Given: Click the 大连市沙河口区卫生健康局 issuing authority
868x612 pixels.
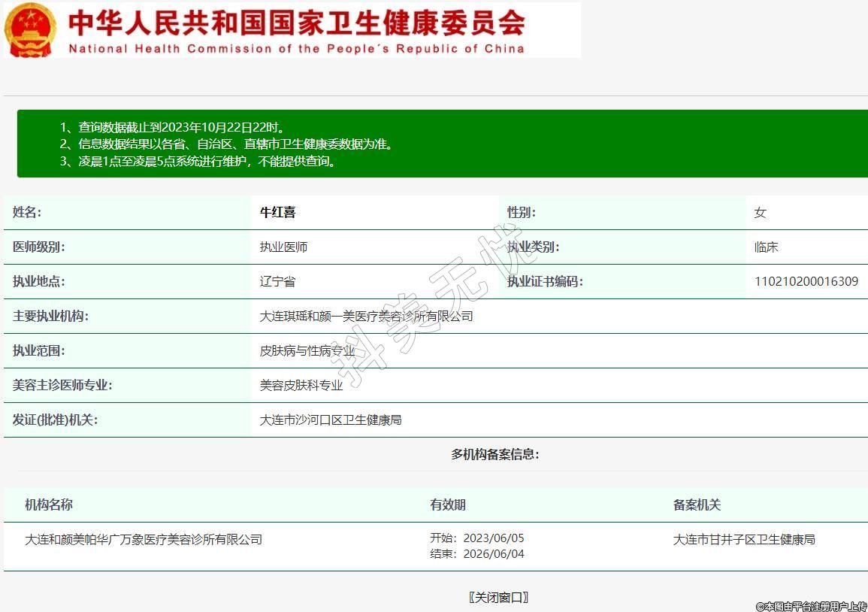Looking at the screenshot, I should (331, 420).
